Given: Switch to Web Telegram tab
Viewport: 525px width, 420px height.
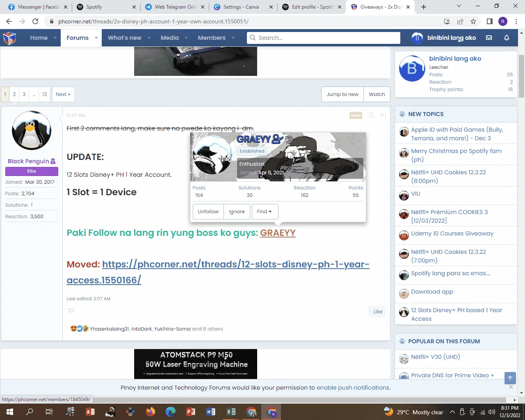Looking at the screenshot, I should point(174,7).
